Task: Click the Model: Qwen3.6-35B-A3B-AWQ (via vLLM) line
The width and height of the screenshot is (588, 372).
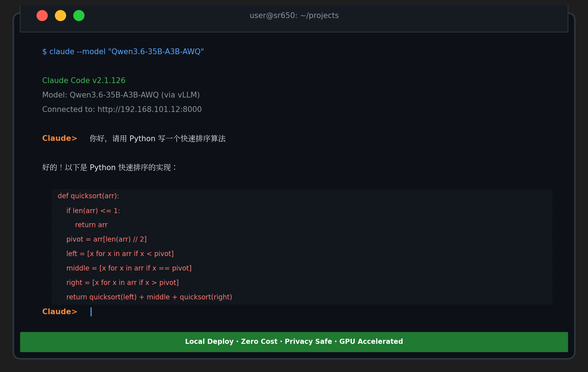Action: tap(121, 95)
